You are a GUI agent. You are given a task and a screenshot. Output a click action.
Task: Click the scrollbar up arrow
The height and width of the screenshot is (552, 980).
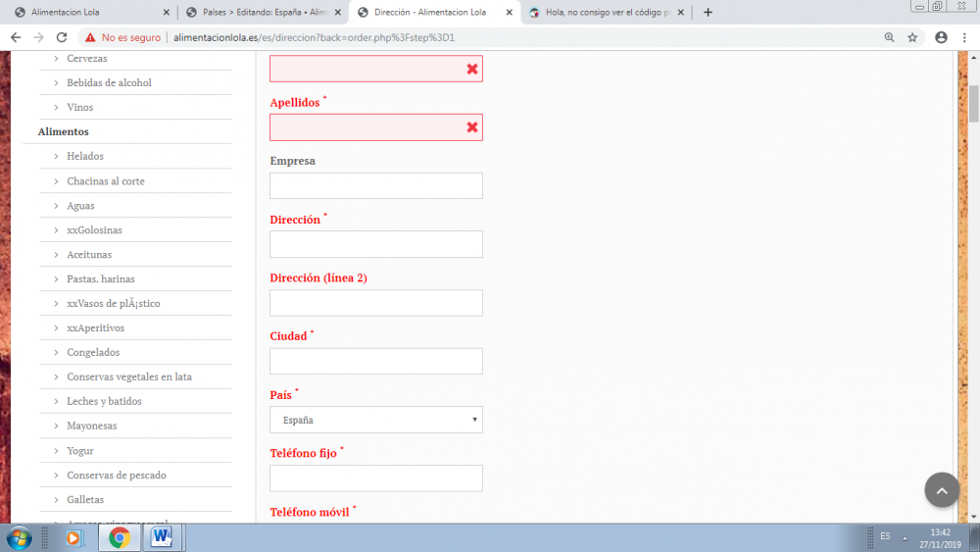pyautogui.click(x=974, y=58)
